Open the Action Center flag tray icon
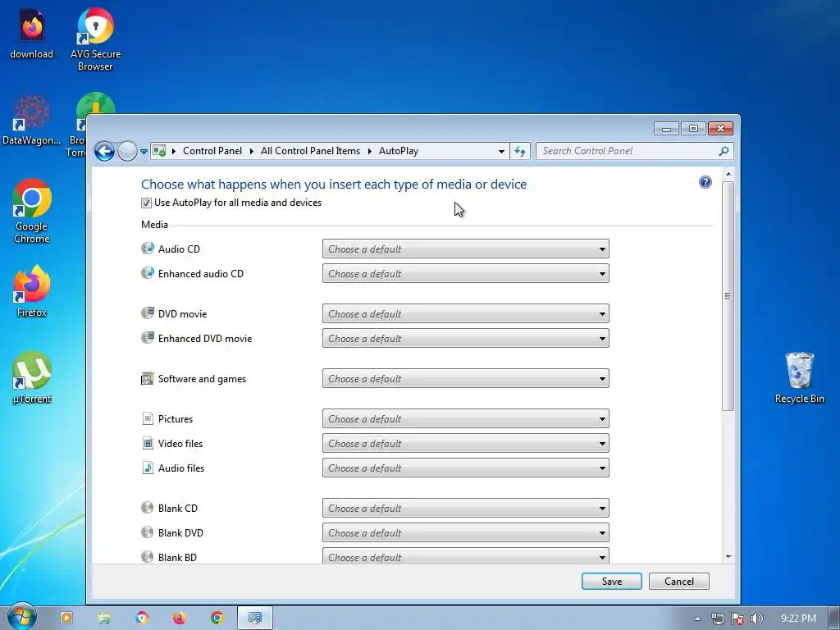Viewport: 840px width, 630px height. pos(737,619)
